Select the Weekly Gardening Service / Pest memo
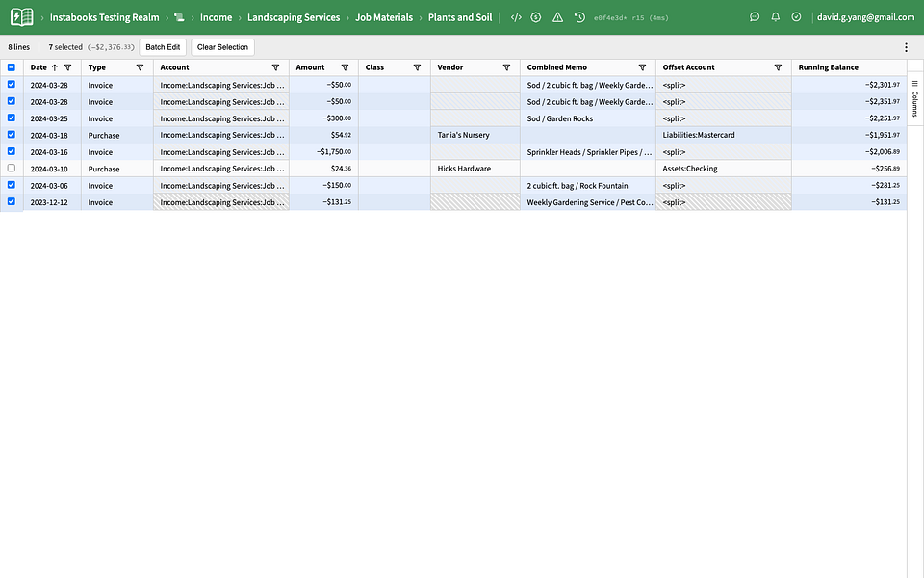This screenshot has height=578, width=924. coord(587,202)
